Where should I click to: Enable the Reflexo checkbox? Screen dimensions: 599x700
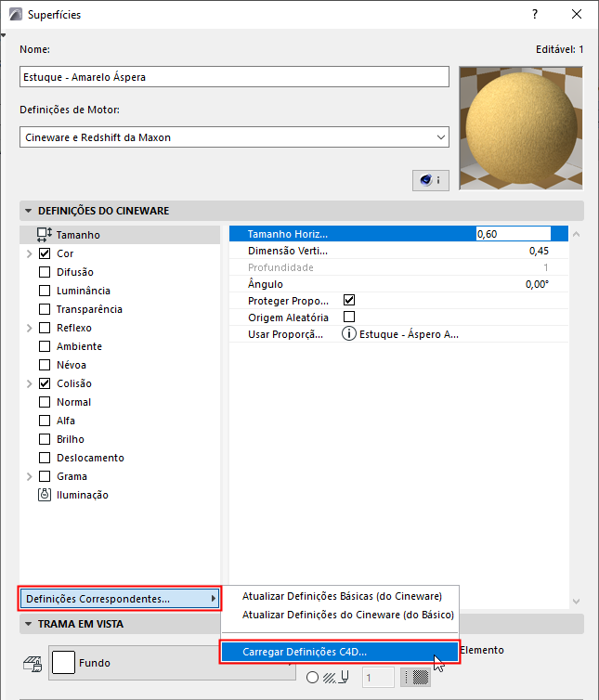[x=45, y=328]
